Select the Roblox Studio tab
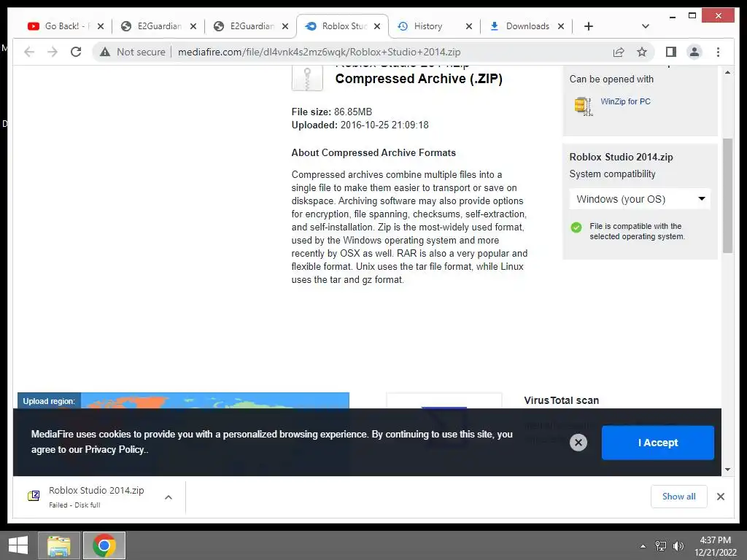Image resolution: width=747 pixels, height=560 pixels. 342,26
